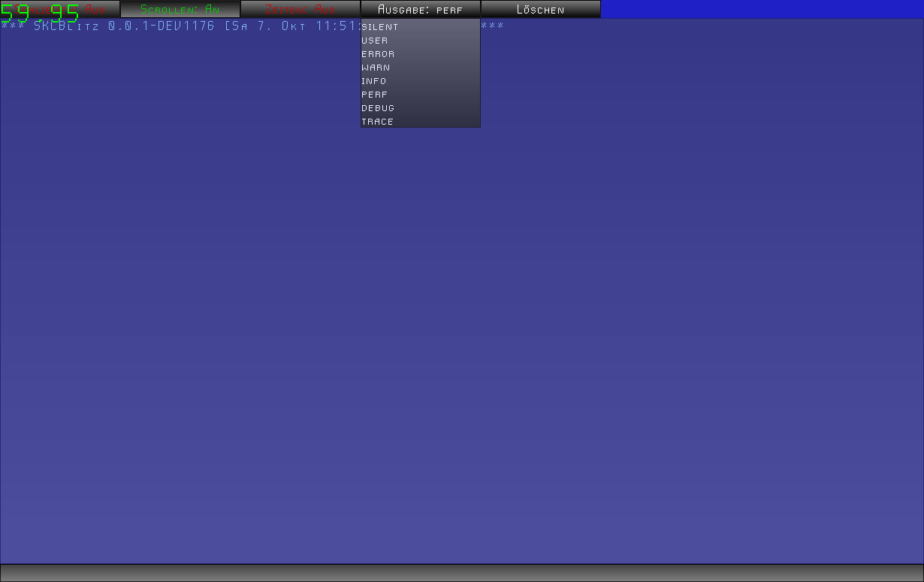Click the bottom status bar

click(462, 573)
